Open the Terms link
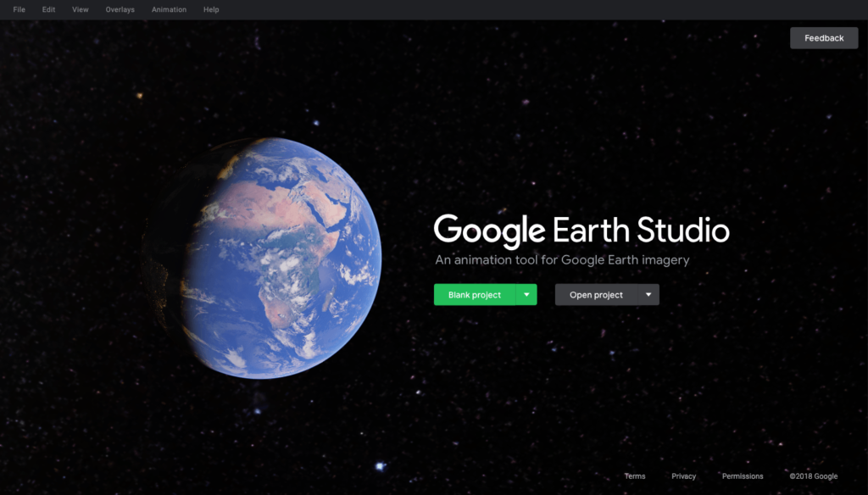 point(635,476)
